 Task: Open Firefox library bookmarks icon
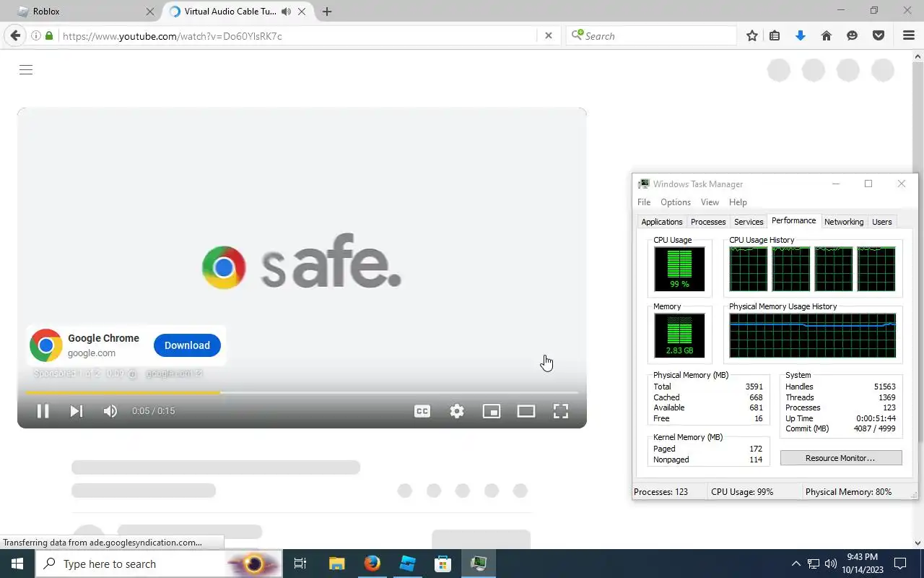click(775, 35)
